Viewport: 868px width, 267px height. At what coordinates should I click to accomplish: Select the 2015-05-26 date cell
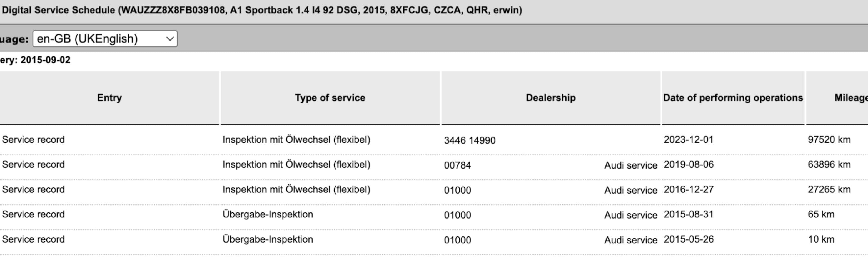tap(689, 239)
